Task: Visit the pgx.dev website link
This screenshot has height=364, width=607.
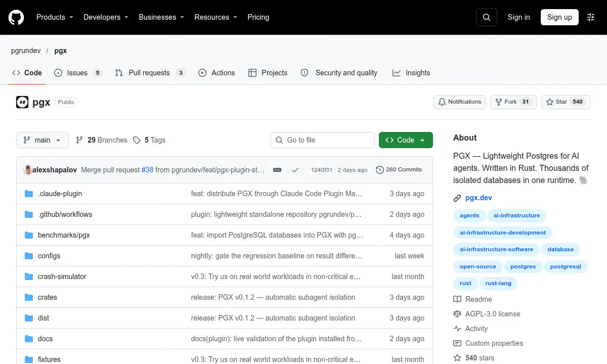Action: pyautogui.click(x=479, y=198)
